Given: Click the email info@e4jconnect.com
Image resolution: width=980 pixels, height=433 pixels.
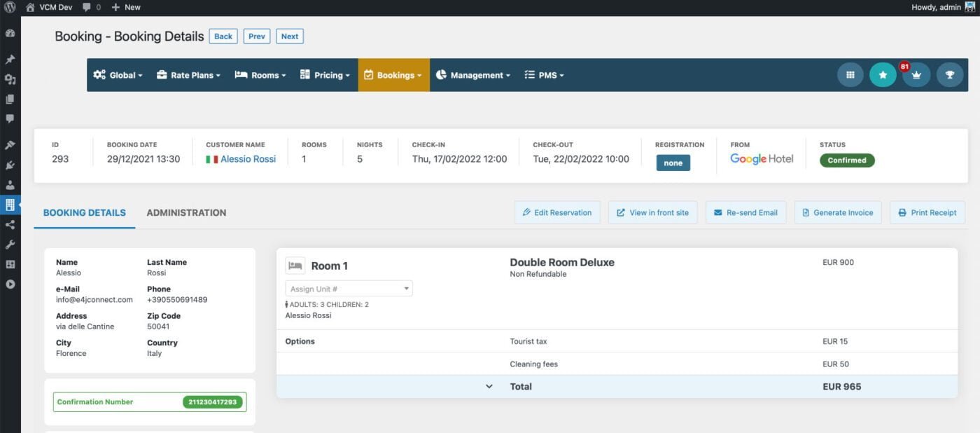Looking at the screenshot, I should click(x=94, y=300).
